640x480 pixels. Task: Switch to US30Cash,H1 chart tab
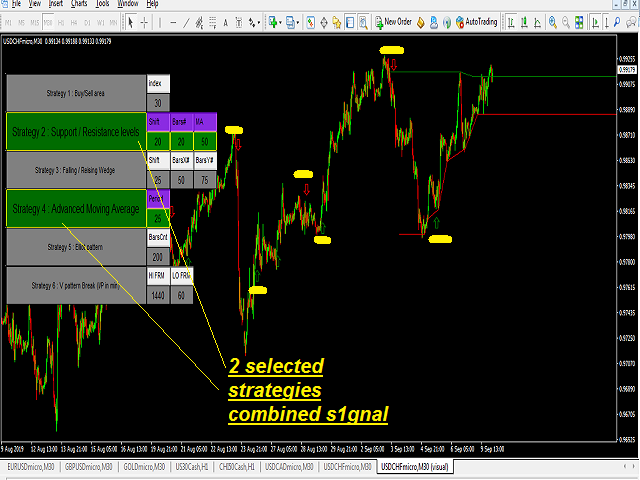pos(192,467)
